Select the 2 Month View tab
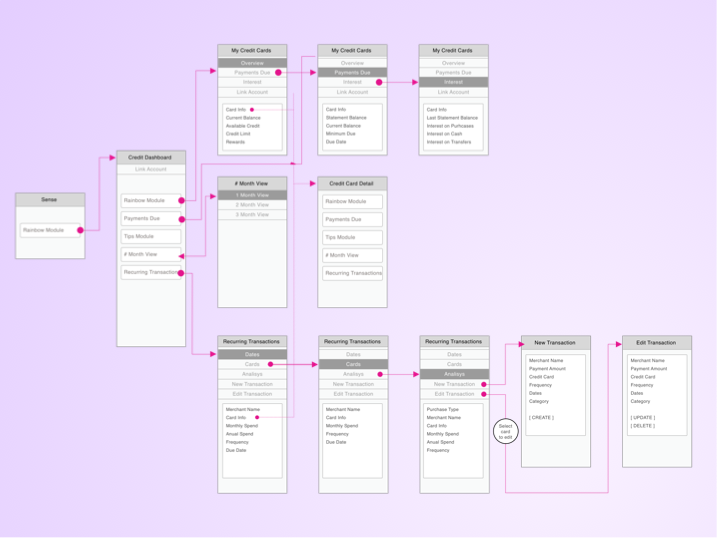The image size is (717, 538). click(252, 205)
